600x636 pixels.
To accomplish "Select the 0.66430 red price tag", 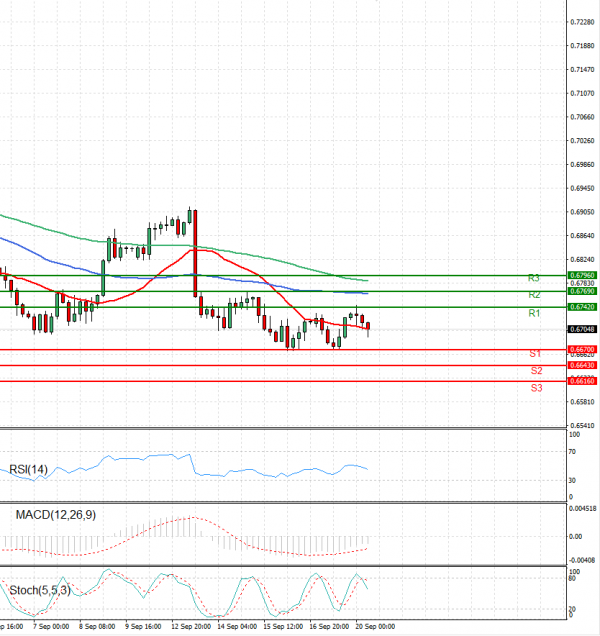I will [582, 365].
